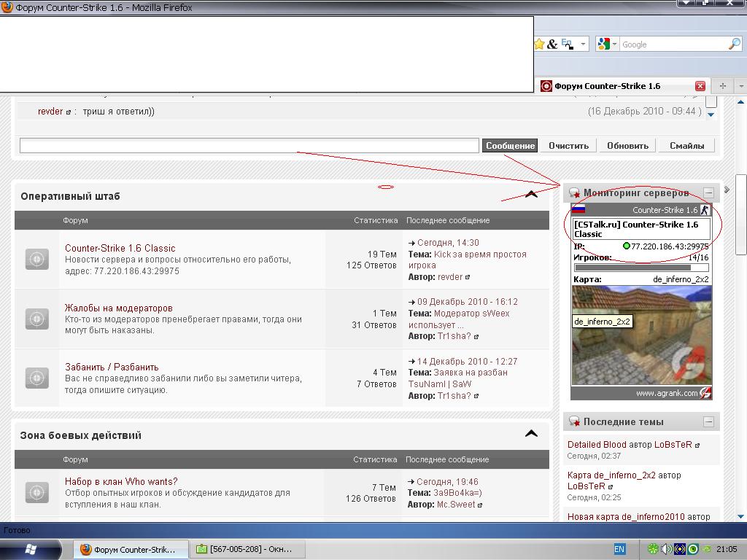Open topic Модератор sWeex использует
The width and height of the screenshot is (747, 560).
click(x=459, y=319)
